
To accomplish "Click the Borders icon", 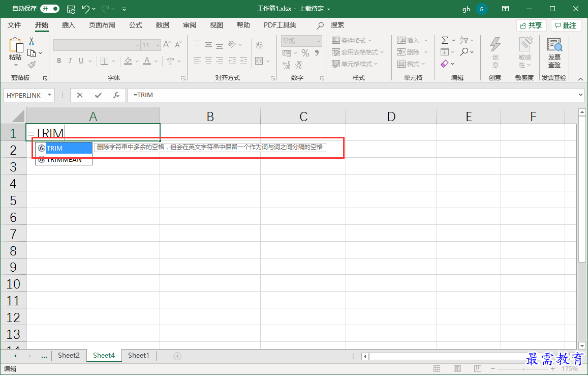I will (x=104, y=61).
